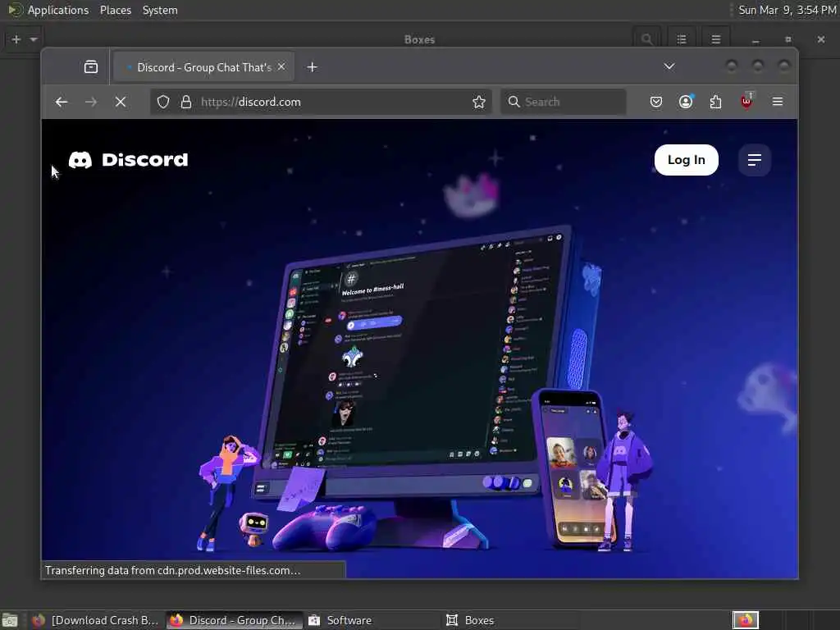
Task: Open the System menu
Action: [160, 10]
